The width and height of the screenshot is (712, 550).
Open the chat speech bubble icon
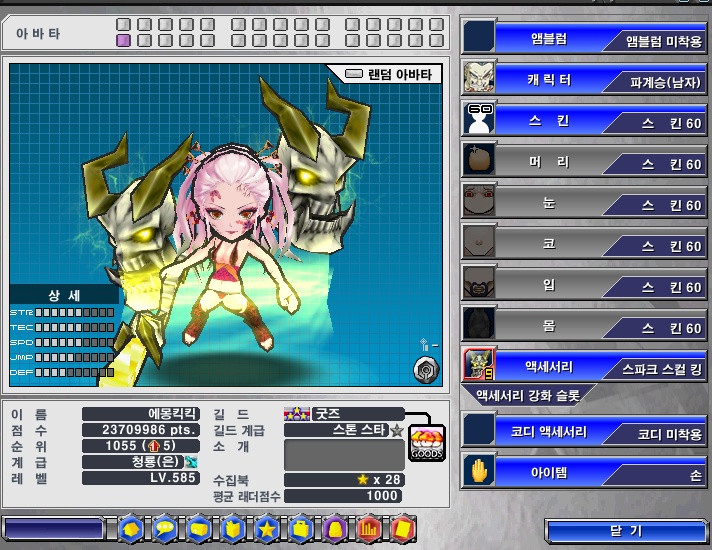coord(165,529)
